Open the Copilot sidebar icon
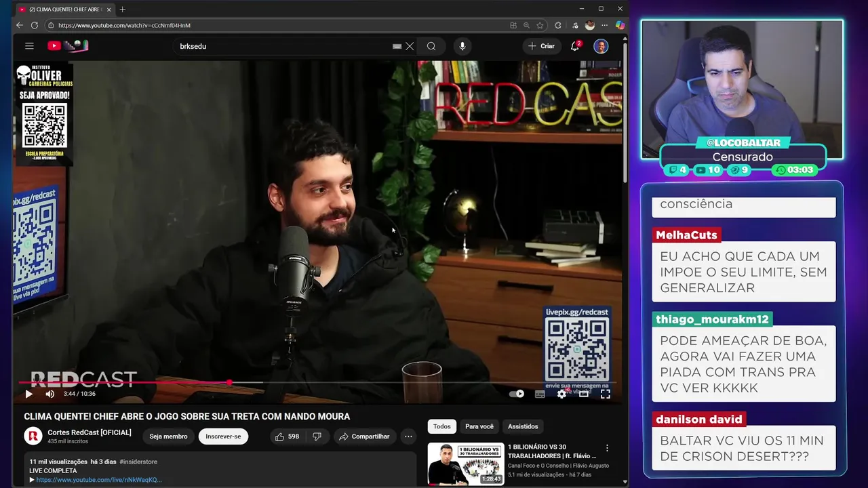 coord(620,25)
